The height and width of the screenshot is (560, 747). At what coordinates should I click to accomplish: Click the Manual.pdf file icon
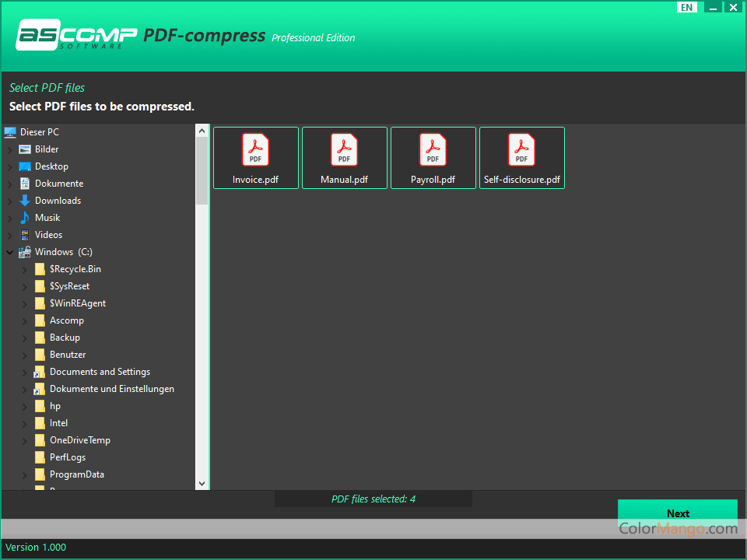point(344,150)
